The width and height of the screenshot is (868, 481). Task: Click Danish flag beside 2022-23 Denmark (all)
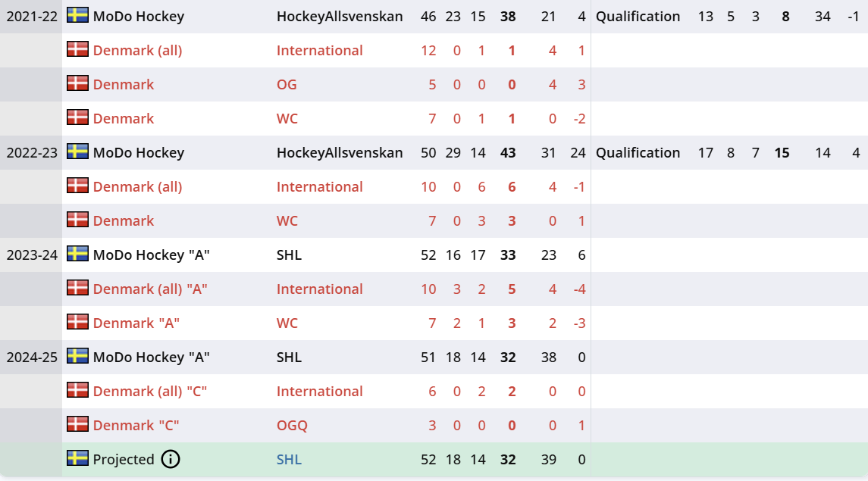77,186
